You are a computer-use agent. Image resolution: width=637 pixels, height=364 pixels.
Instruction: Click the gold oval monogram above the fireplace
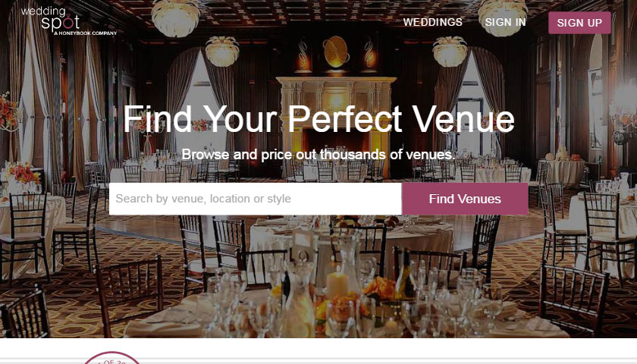click(336, 52)
